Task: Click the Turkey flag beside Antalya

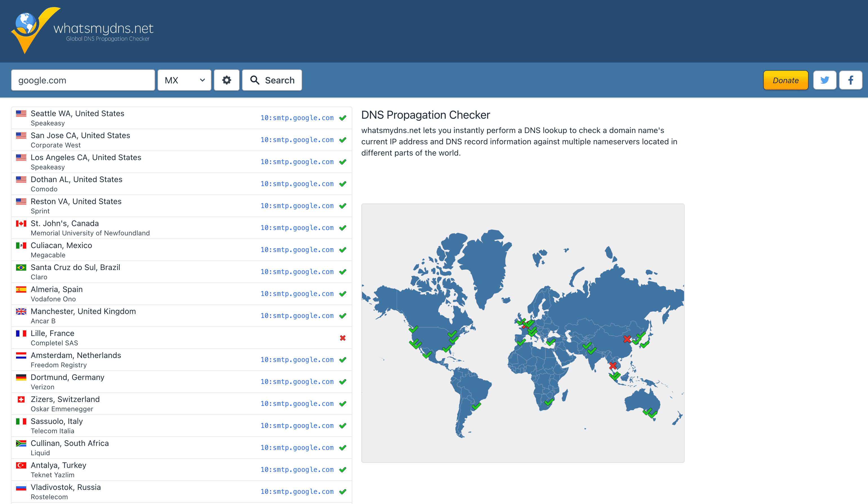Action: 21,465
